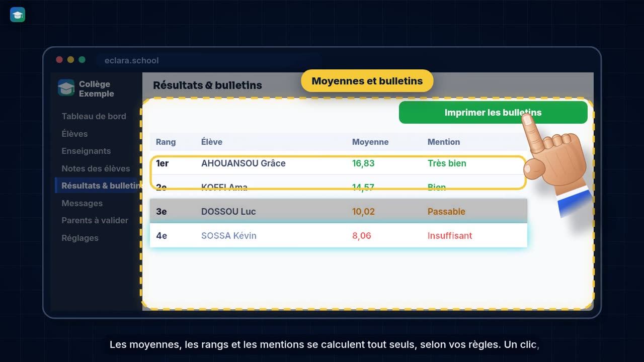Click the graduation cap logo in top-left corner
The width and height of the screenshot is (644, 362).
(18, 15)
